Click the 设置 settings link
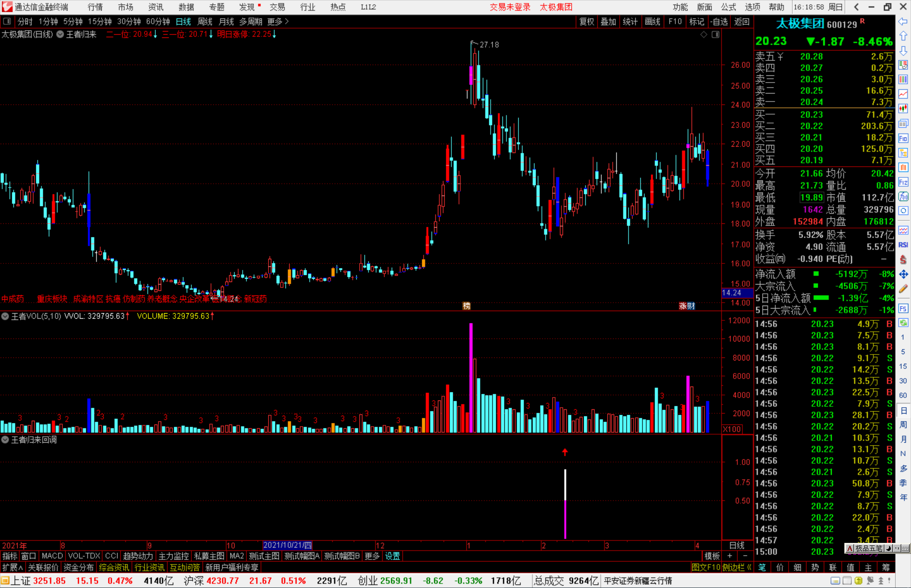The height and width of the screenshot is (588, 911). tap(392, 556)
